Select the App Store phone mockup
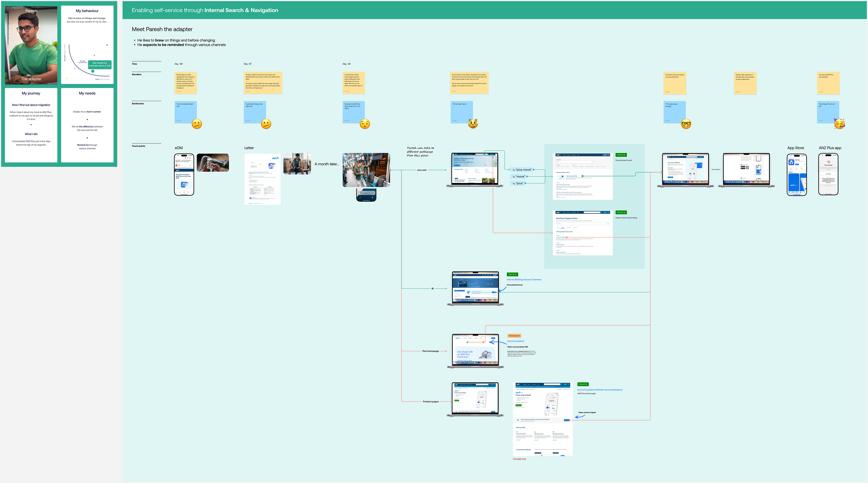This screenshot has height=483, width=868. [797, 175]
